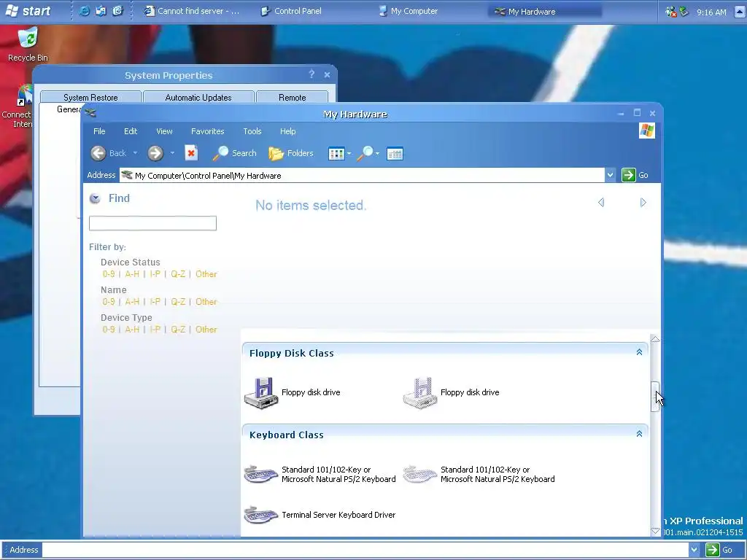This screenshot has width=747, height=560.
Task: Click the device list scrollbar thumb
Action: click(x=656, y=397)
